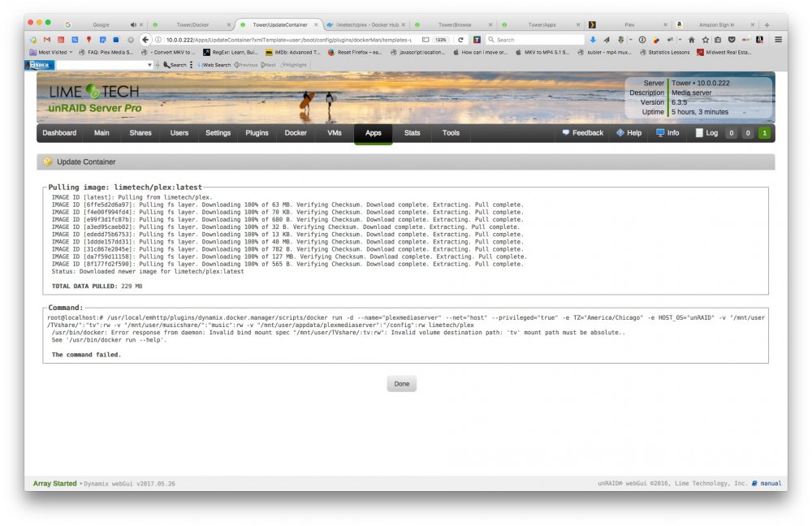The image size is (812, 526).
Task: Click the address bar URL field
Action: (x=288, y=39)
